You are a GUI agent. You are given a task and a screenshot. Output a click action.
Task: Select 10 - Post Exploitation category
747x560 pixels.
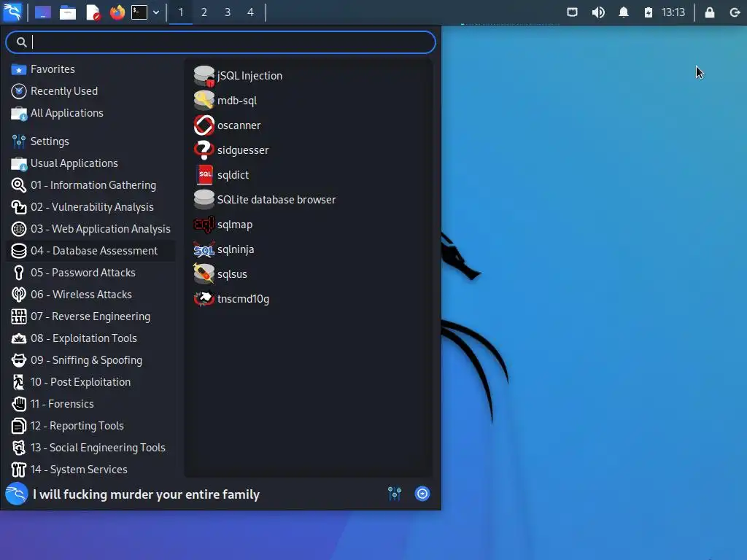[x=91, y=382]
